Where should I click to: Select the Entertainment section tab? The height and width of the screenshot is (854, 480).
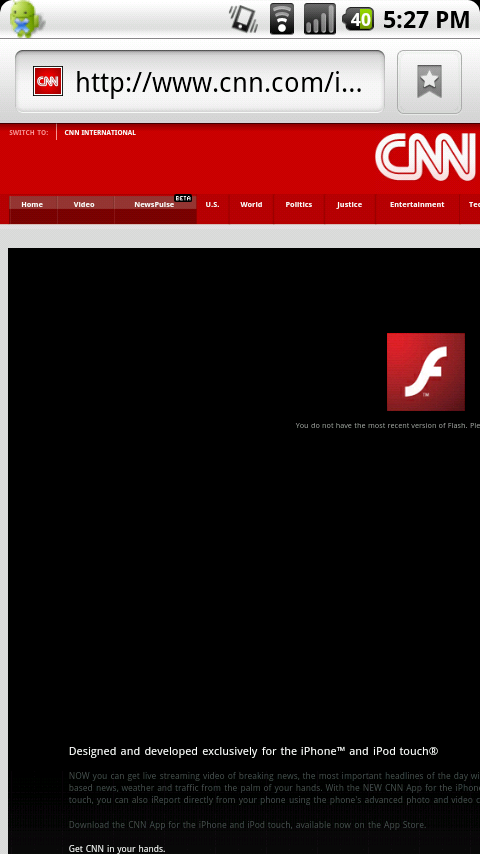417,205
